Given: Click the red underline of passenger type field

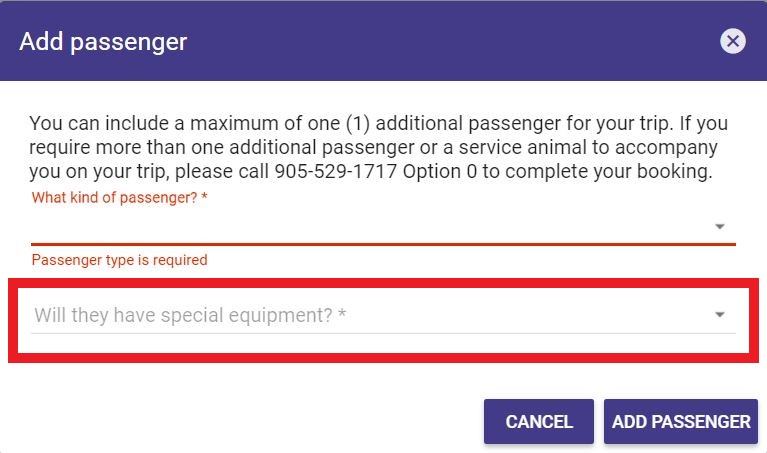Looking at the screenshot, I should [x=383, y=244].
